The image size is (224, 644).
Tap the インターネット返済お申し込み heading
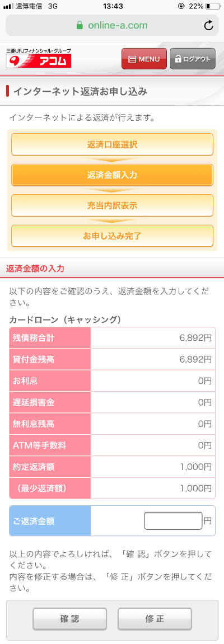(x=80, y=91)
